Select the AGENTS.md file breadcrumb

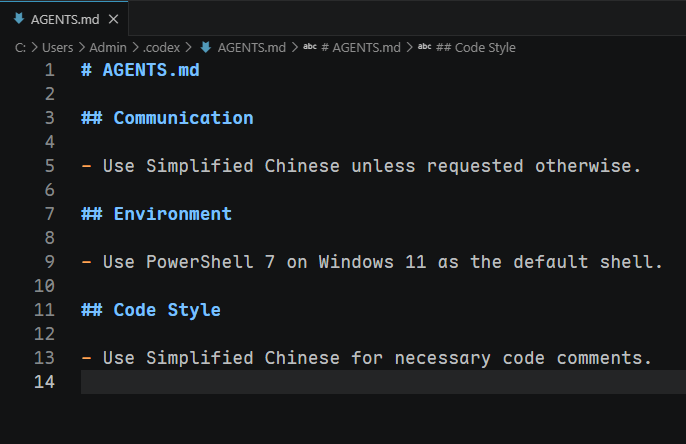pos(252,48)
